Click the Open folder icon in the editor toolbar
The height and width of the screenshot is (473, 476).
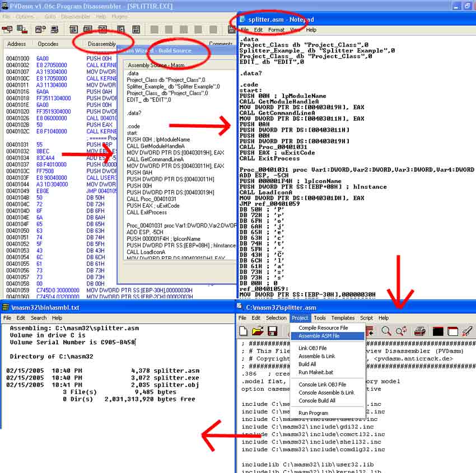258,331
